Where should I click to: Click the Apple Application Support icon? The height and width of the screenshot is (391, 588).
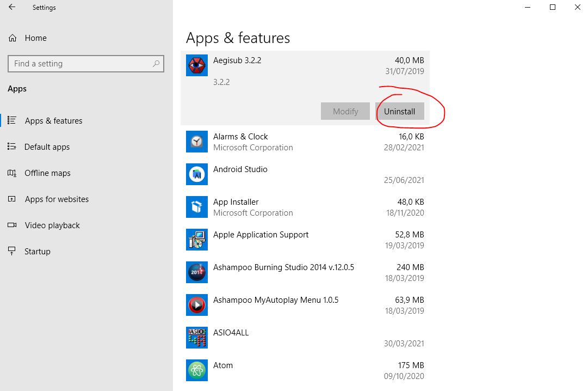196,240
